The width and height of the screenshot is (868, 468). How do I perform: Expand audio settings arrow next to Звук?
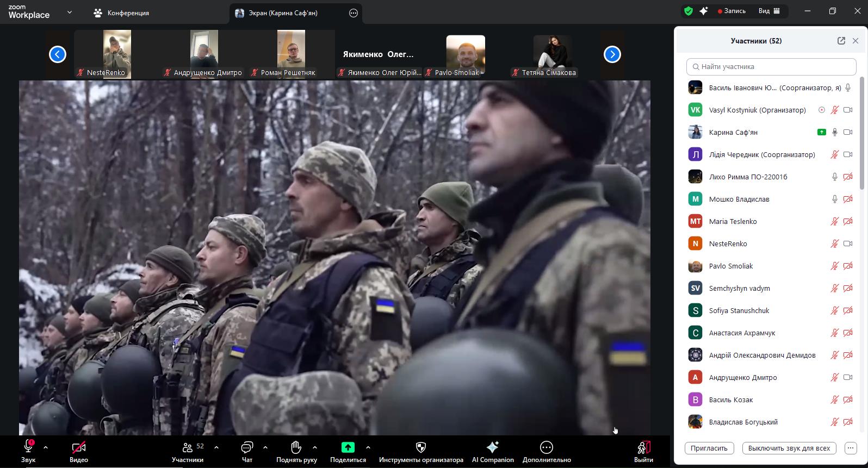pos(46,447)
